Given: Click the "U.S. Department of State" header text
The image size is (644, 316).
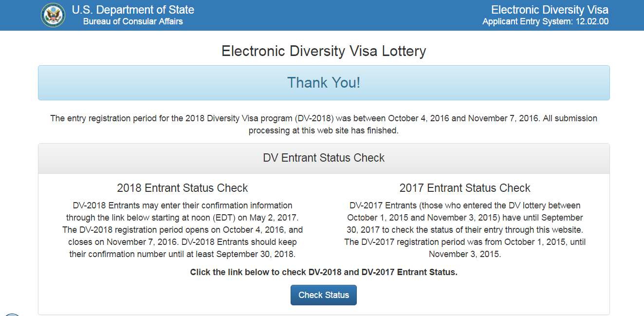Looking at the screenshot, I should point(133,10).
